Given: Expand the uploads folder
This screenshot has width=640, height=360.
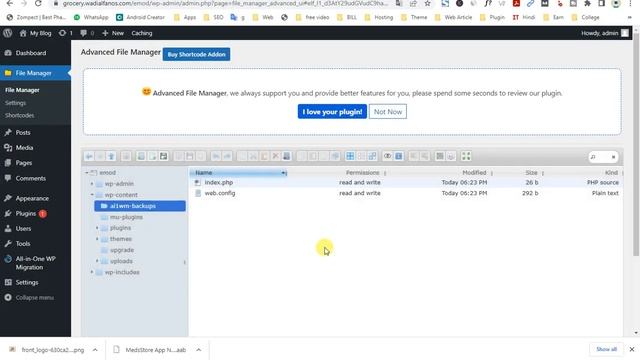Looking at the screenshot, I should pos(97,261).
